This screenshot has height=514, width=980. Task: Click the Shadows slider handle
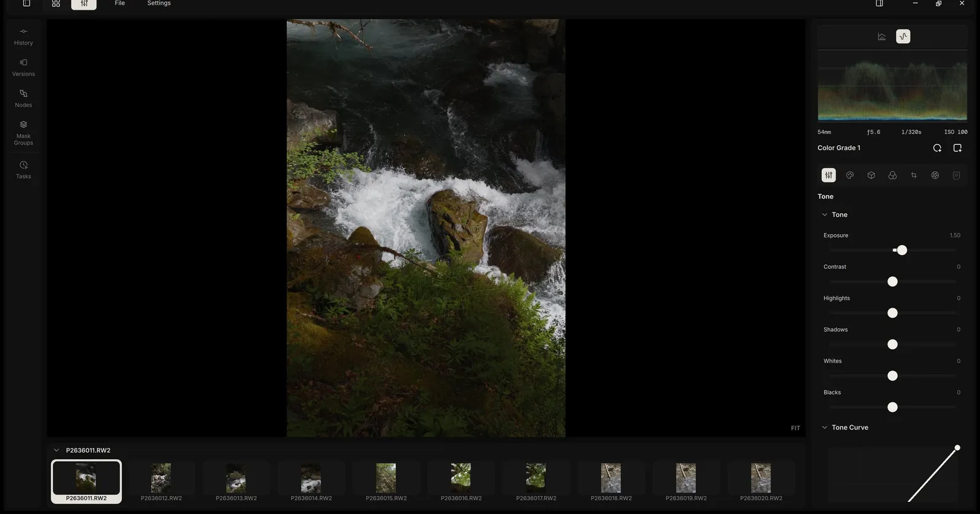pos(892,344)
